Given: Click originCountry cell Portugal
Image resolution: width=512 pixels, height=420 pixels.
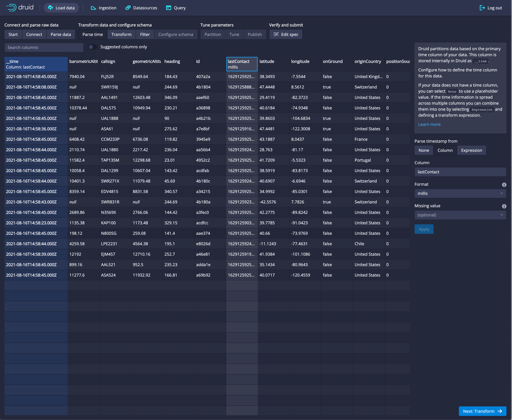Looking at the screenshot, I should (369, 160).
